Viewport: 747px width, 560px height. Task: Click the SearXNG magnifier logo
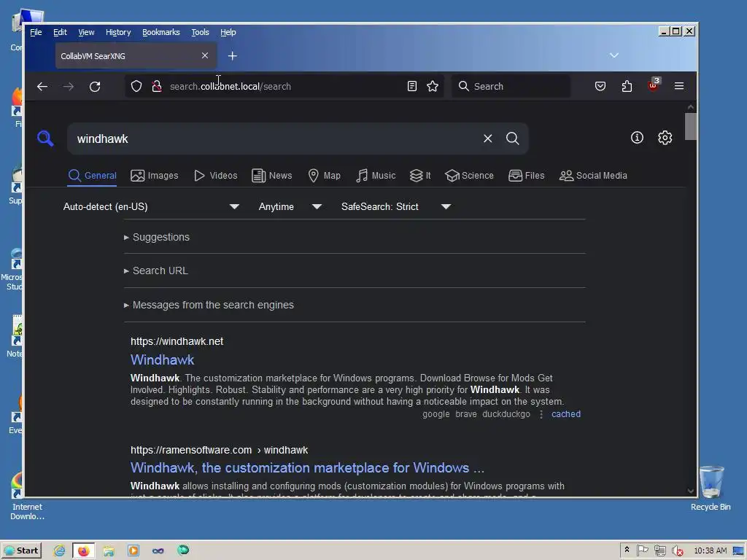[45, 139]
